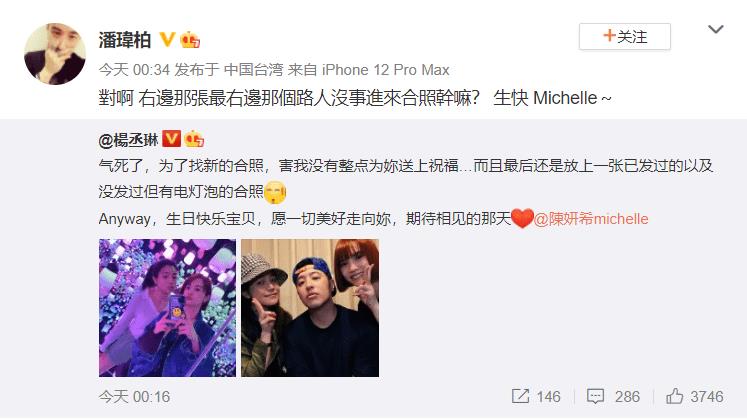Click the crown membership icon beside 潘瑋柏
The width and height of the screenshot is (747, 420).
[x=190, y=40]
